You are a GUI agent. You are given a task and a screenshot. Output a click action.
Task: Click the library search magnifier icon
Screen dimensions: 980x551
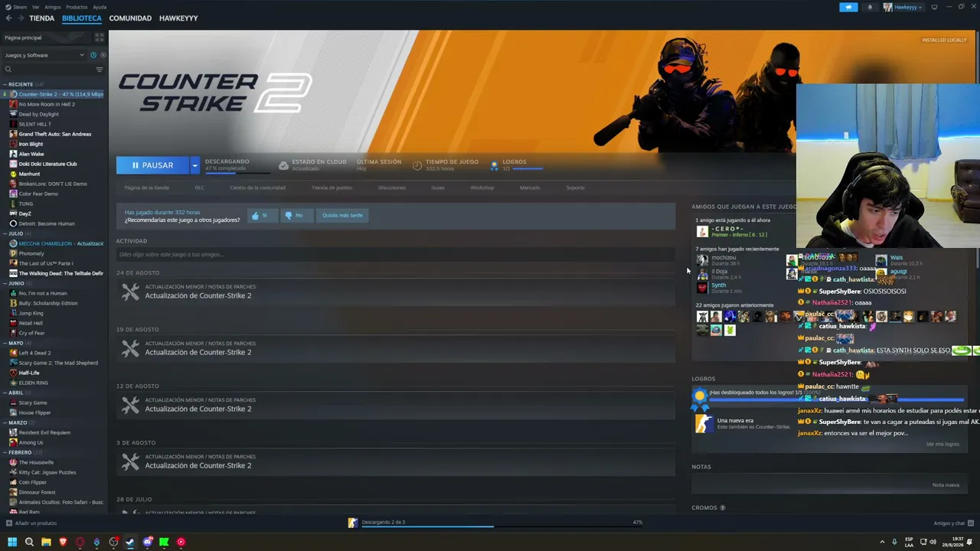tap(8, 70)
